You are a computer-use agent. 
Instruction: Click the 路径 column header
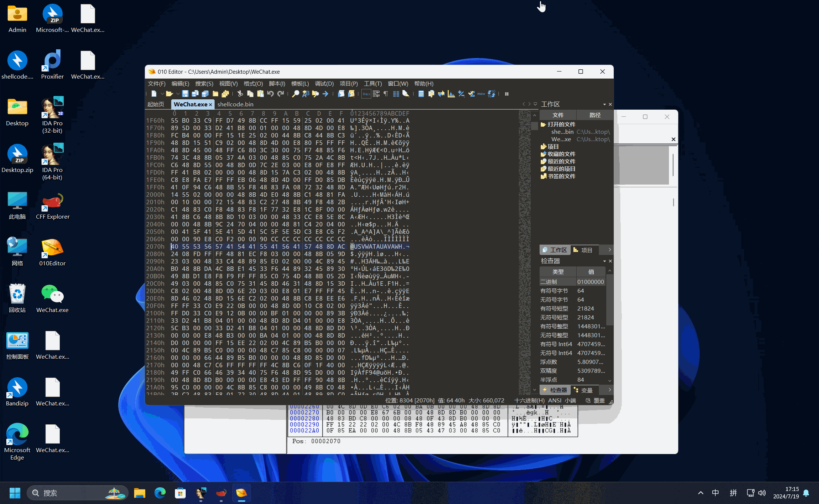pyautogui.click(x=595, y=115)
